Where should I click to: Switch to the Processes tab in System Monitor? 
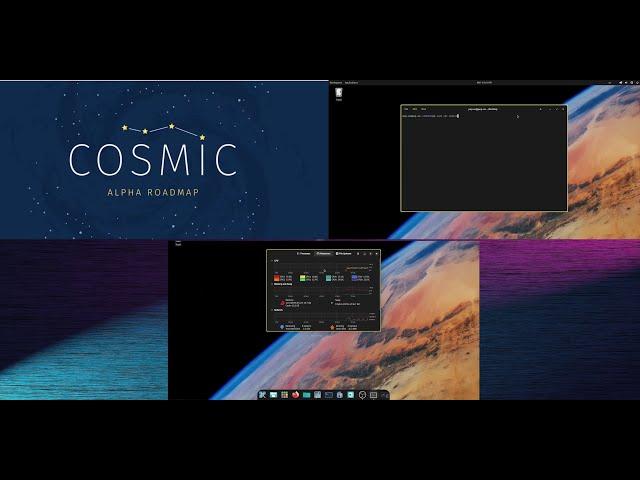(304, 253)
